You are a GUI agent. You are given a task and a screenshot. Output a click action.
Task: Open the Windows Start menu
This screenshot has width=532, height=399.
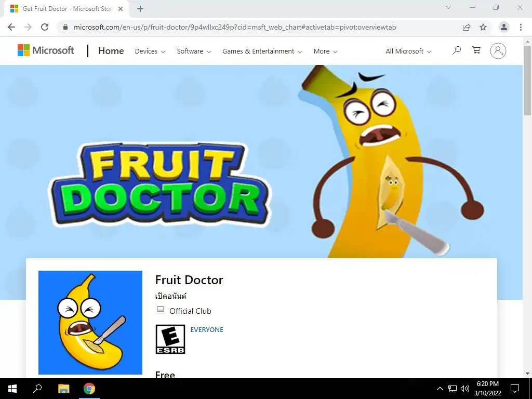[12, 389]
